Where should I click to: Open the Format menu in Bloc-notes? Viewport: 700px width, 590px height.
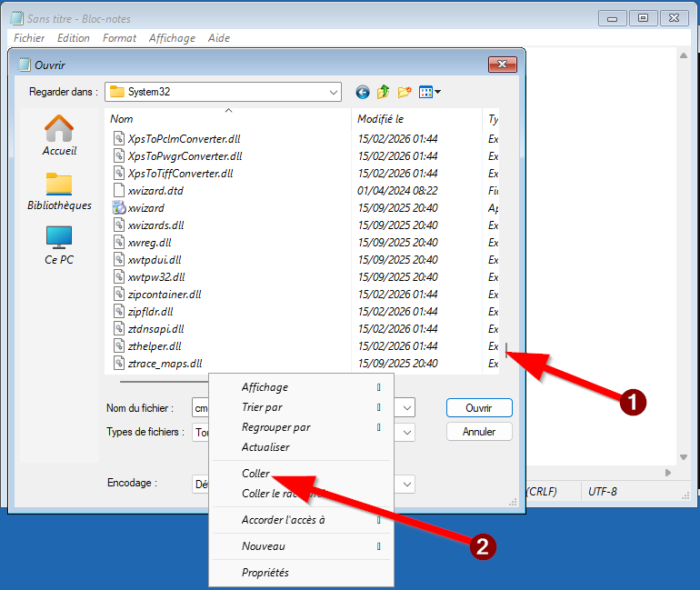(119, 38)
